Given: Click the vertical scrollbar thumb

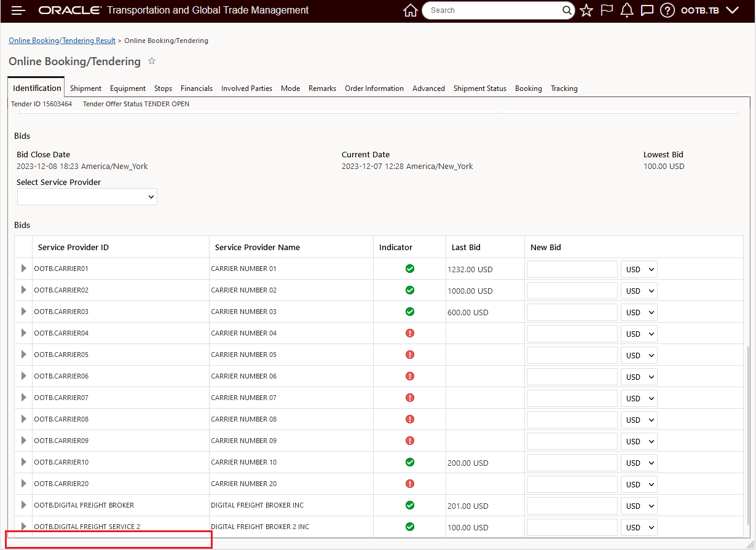Looking at the screenshot, I should [748, 435].
